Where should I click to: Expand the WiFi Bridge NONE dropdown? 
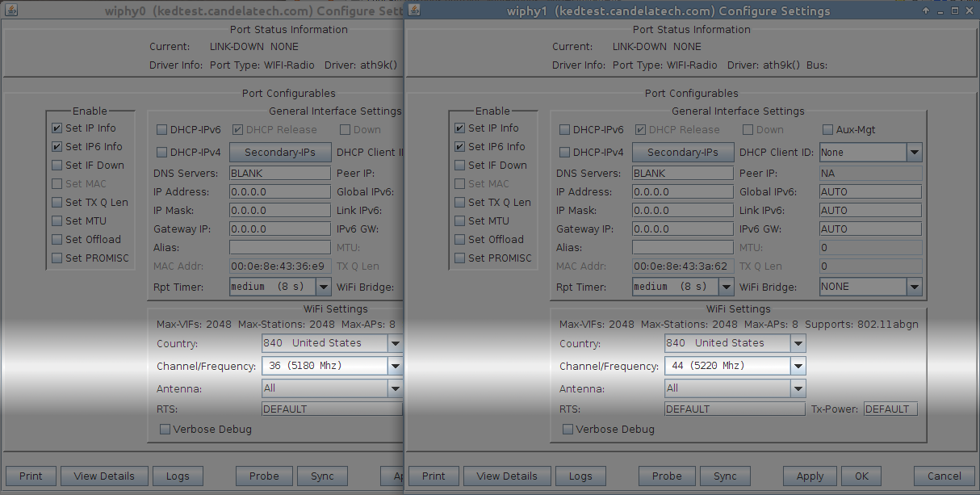[914, 287]
